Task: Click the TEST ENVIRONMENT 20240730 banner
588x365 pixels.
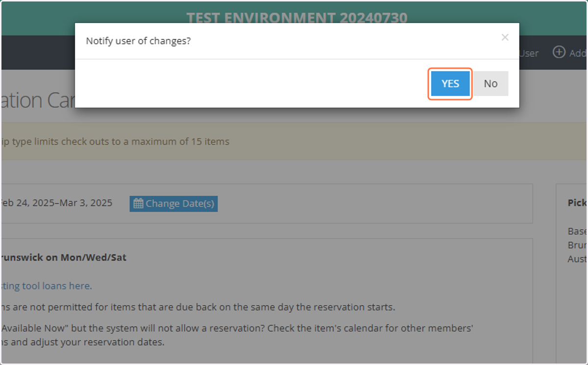Action: click(x=297, y=18)
